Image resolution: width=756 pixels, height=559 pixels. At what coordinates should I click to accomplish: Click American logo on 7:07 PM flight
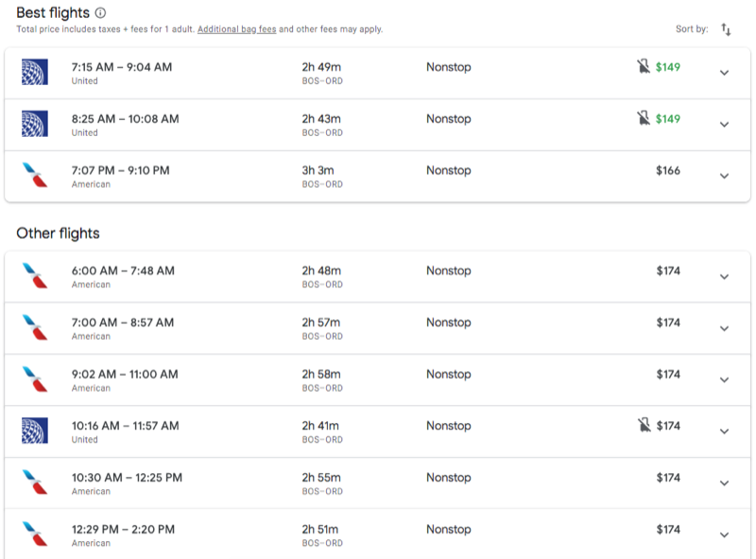35,175
